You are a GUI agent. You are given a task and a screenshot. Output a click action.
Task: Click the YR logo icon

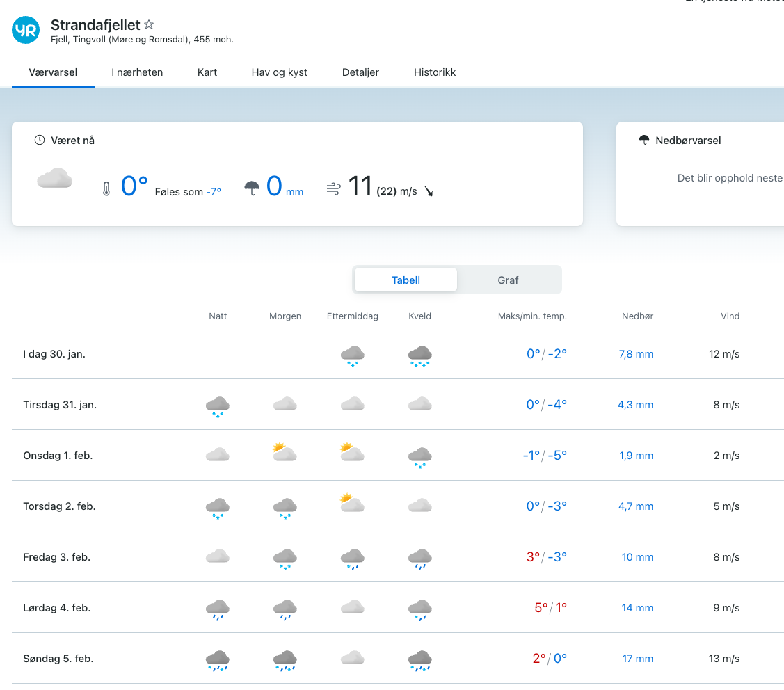click(x=26, y=30)
